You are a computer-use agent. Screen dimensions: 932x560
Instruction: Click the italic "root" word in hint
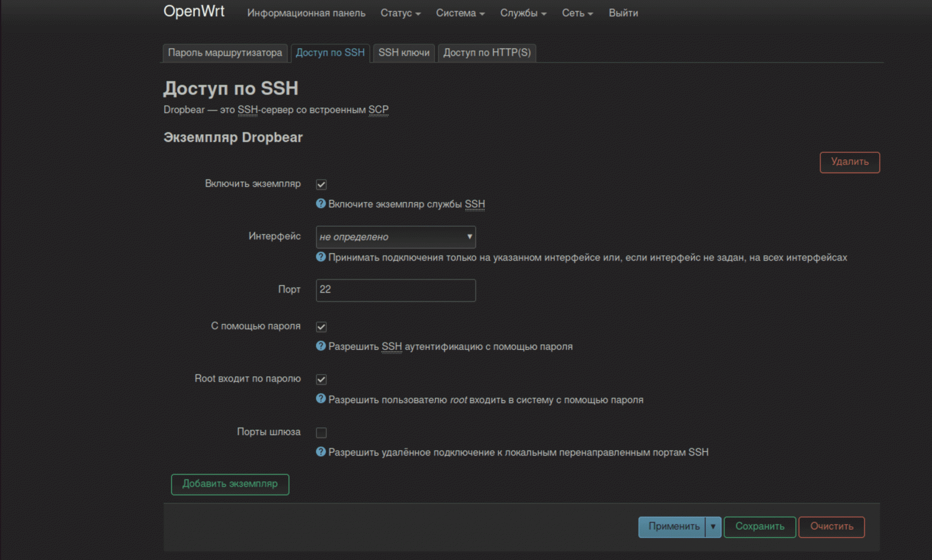coord(458,400)
